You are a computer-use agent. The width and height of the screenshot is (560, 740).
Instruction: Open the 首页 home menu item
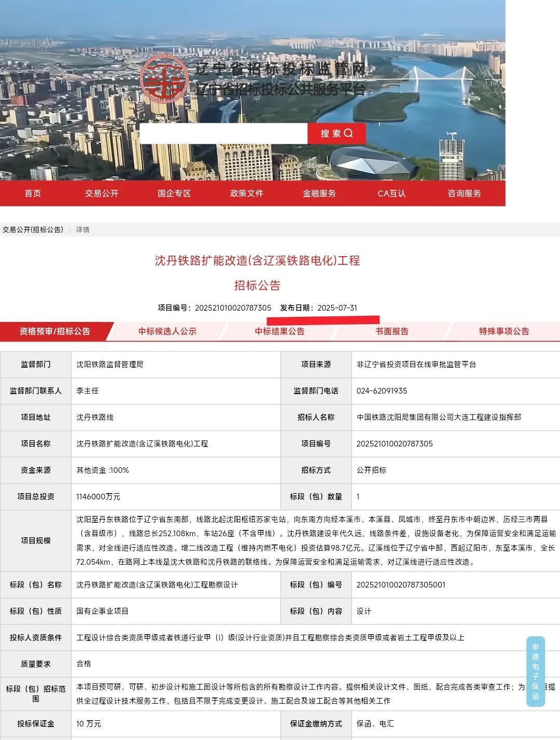33,193
